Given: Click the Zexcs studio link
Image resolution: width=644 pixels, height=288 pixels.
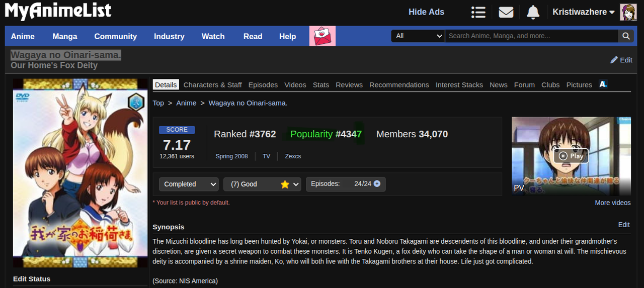Looking at the screenshot, I should (x=293, y=156).
